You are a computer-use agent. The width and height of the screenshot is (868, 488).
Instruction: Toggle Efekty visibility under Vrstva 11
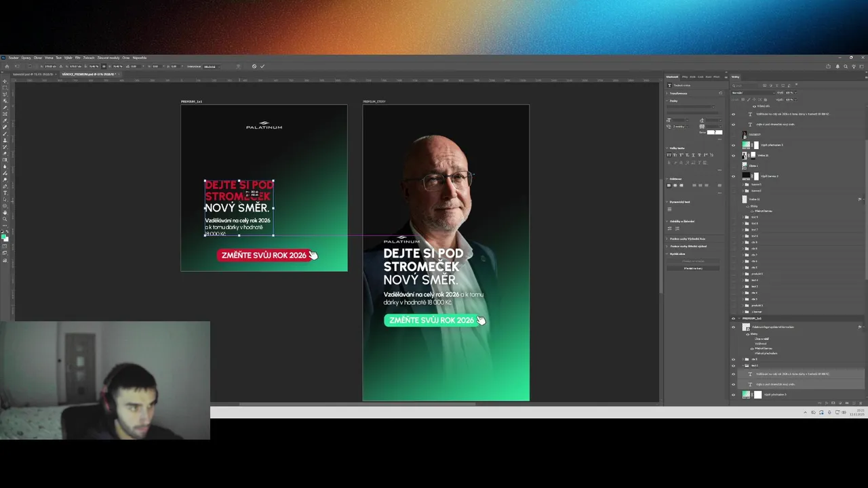click(x=747, y=206)
